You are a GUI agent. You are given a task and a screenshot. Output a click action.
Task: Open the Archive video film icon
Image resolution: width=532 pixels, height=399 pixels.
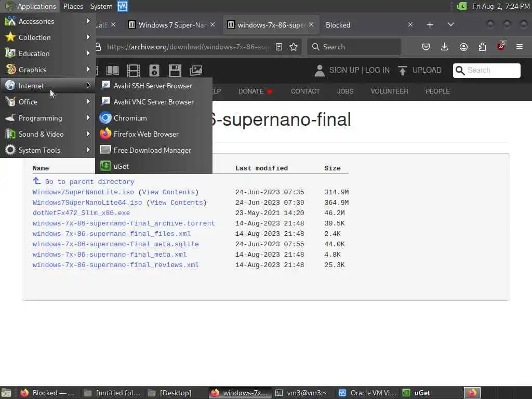(134, 70)
